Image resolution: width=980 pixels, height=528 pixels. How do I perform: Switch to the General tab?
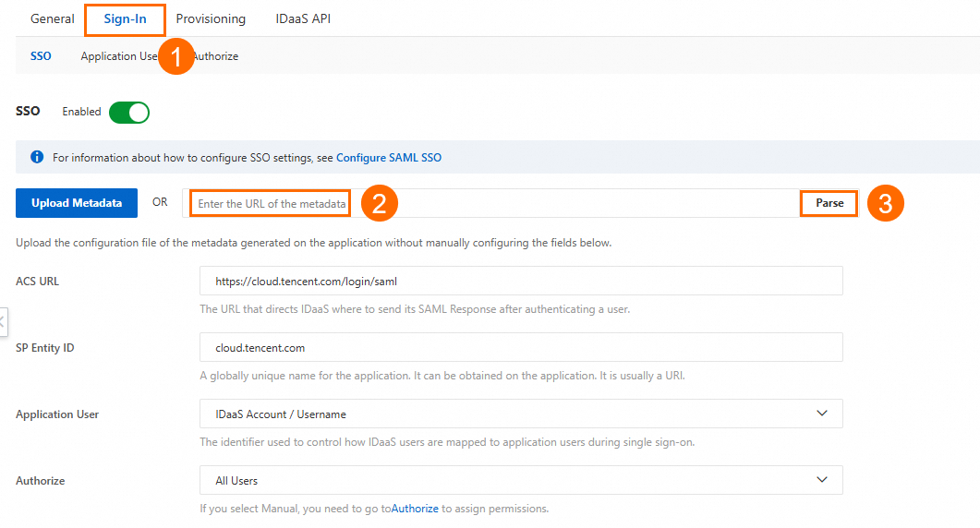coord(53,18)
